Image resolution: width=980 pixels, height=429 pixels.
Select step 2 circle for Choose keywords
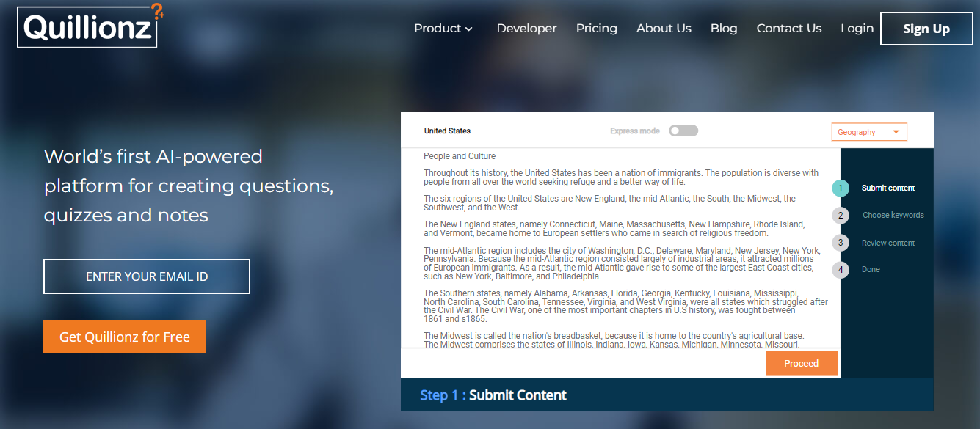(841, 215)
